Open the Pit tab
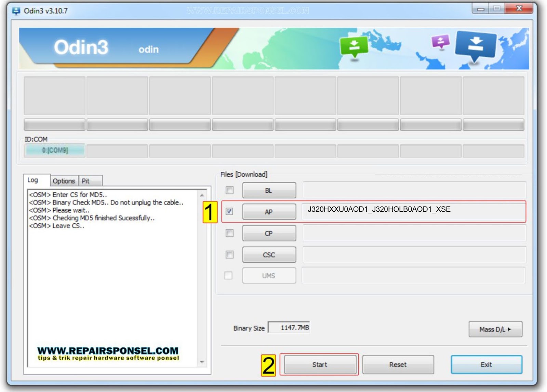This screenshot has width=547, height=392. (90, 181)
